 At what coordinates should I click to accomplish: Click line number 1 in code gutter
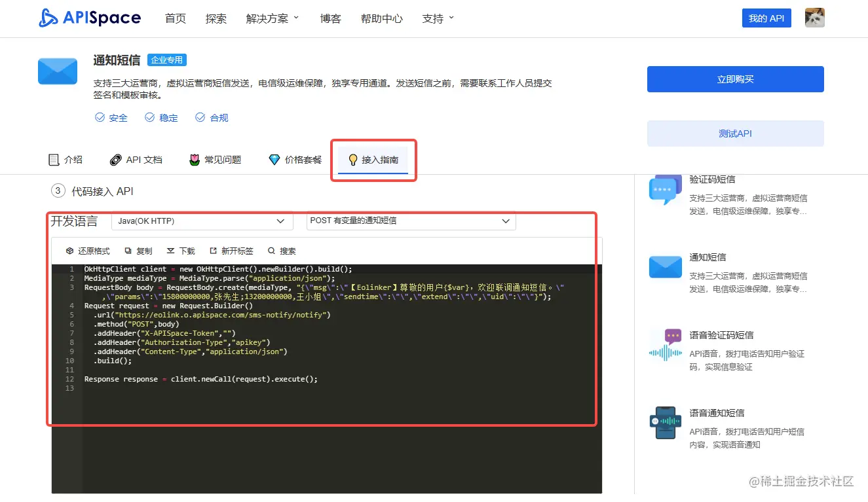pos(73,269)
